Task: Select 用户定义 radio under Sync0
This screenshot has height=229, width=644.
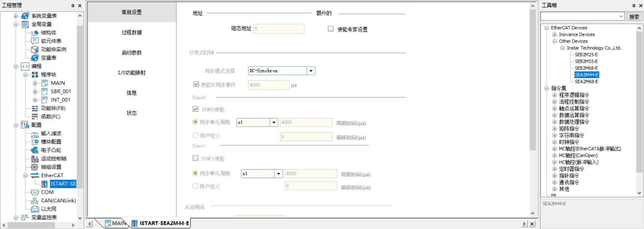Action: coord(195,136)
